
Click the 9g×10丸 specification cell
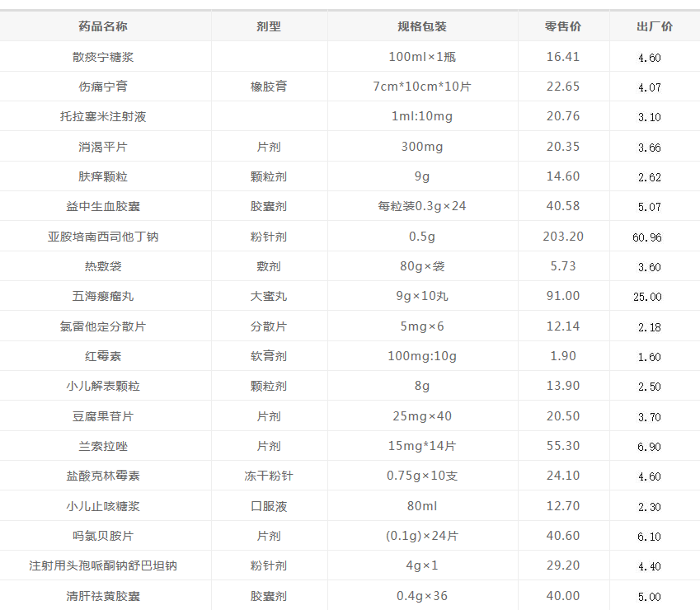422,296
